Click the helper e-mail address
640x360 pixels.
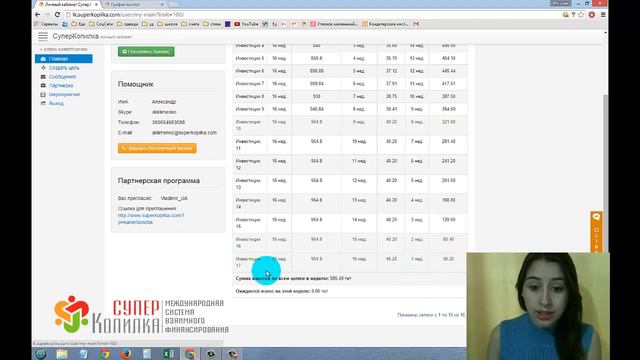coord(184,133)
